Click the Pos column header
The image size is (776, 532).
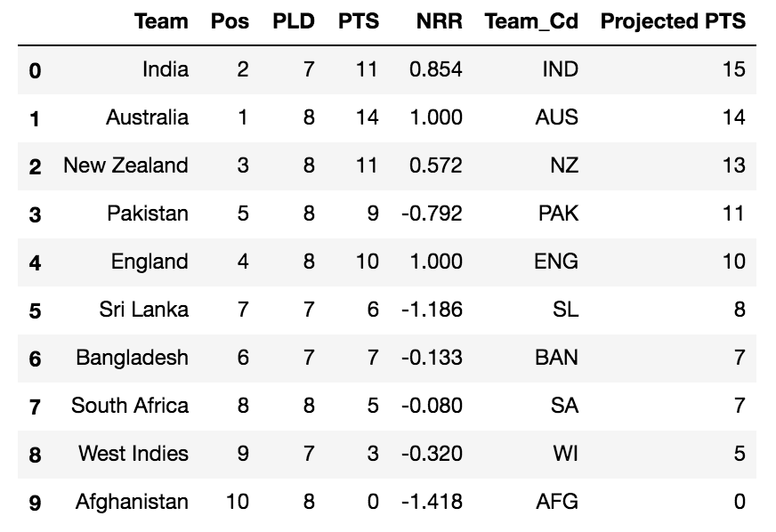click(x=230, y=21)
